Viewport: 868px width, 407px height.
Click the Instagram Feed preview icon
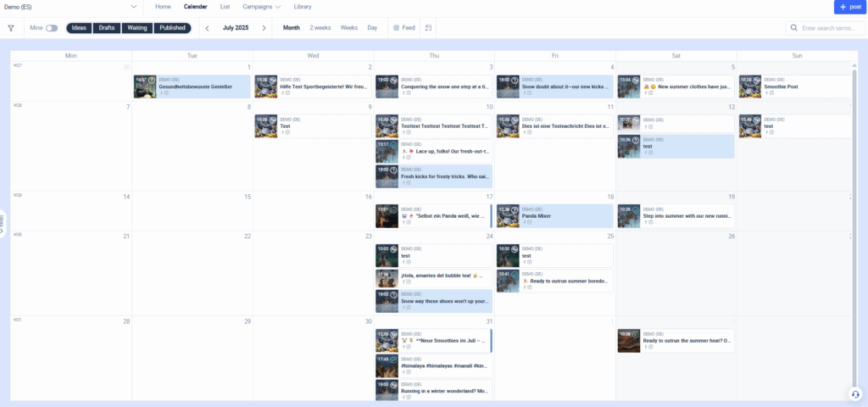pyautogui.click(x=397, y=28)
